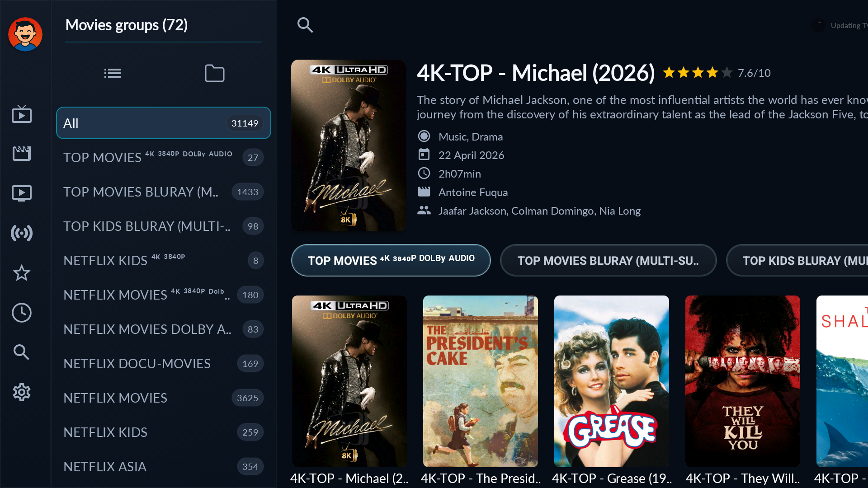The image size is (868, 488).
Task: Open The President's Cake poster
Action: [x=481, y=381]
